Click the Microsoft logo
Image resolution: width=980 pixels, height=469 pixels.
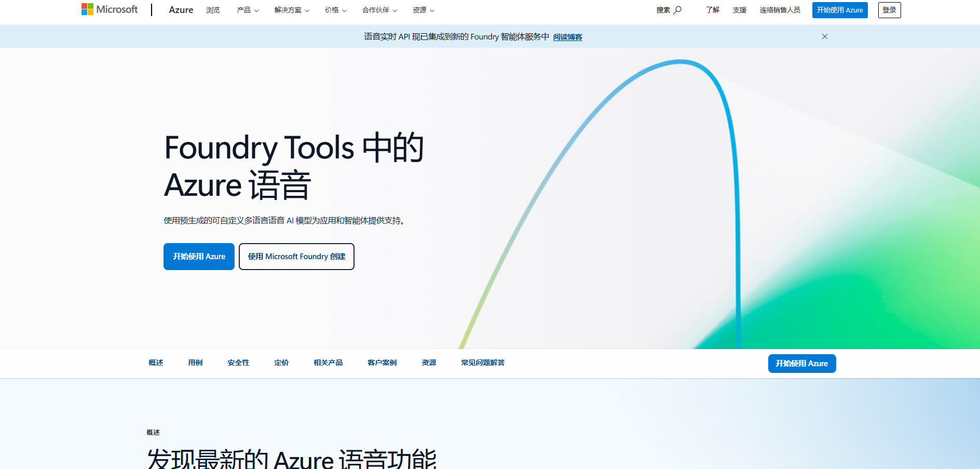pos(110,9)
